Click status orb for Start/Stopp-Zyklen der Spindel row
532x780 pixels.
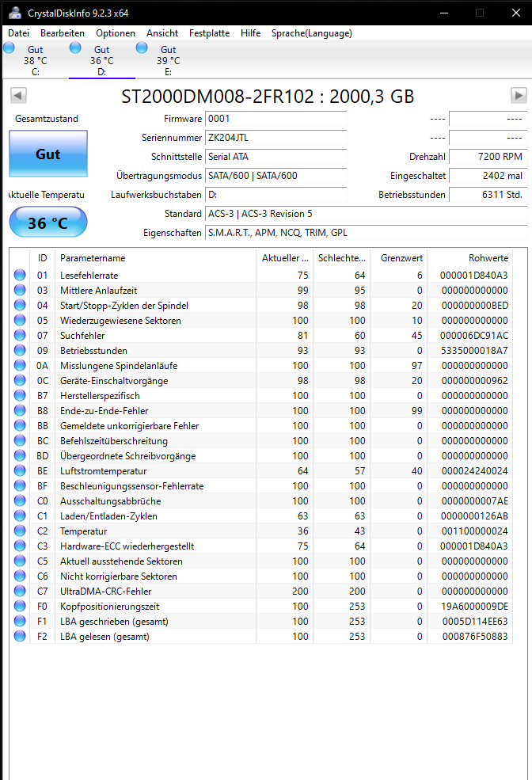20,306
